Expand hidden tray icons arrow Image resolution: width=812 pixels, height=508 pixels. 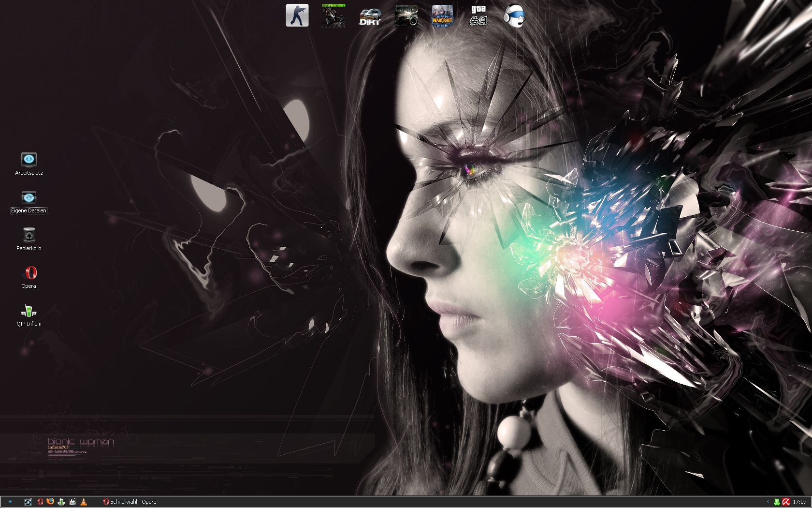tap(768, 502)
